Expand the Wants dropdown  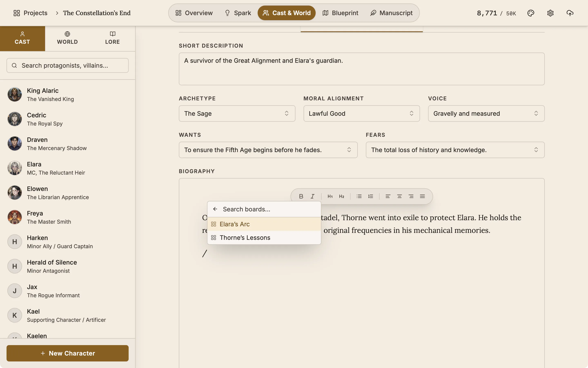click(x=268, y=150)
